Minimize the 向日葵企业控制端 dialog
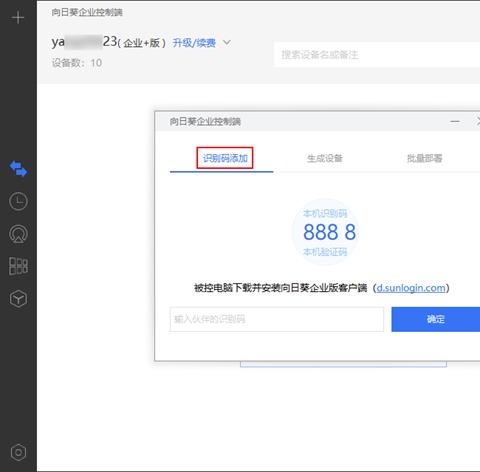 point(455,121)
